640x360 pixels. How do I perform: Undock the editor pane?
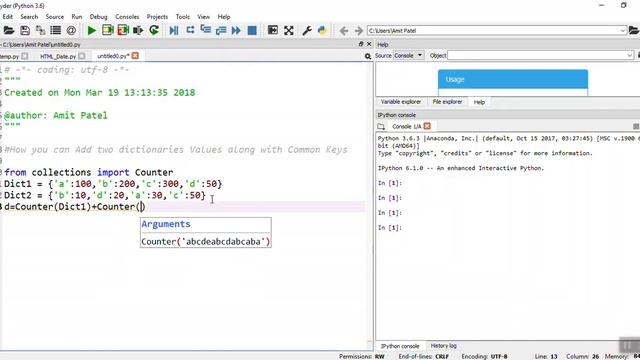(361, 44)
